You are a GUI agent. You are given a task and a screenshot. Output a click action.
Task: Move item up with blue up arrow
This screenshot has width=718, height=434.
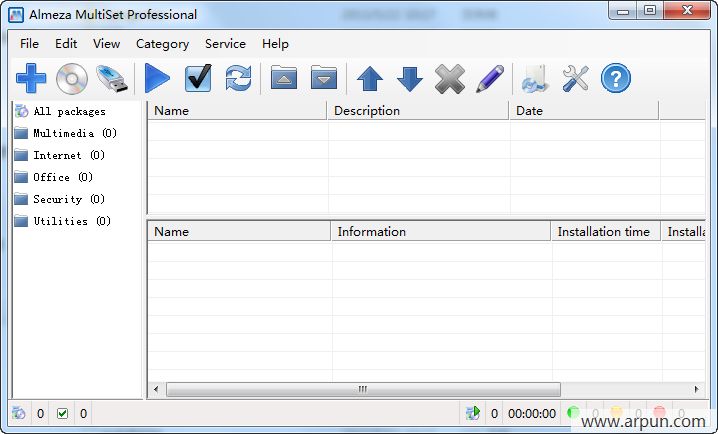(370, 79)
